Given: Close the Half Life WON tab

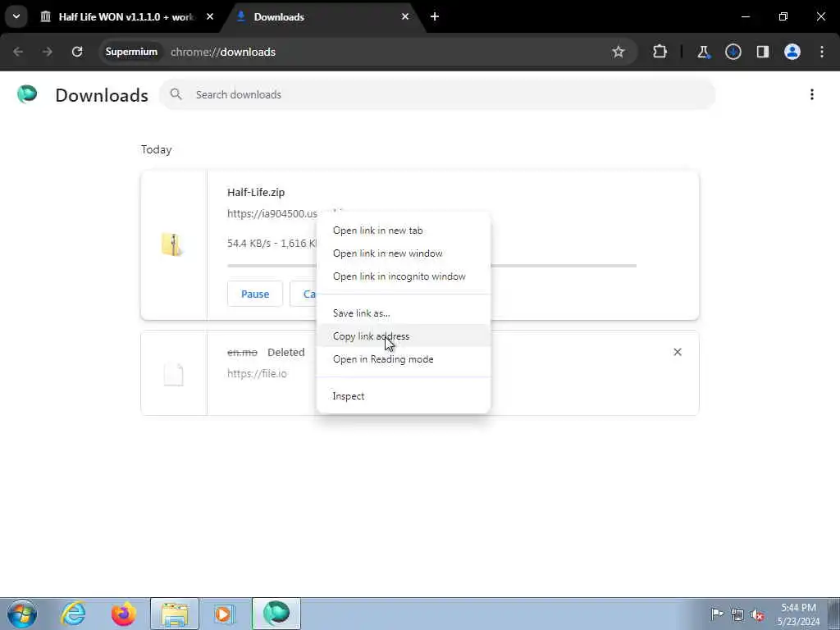Looking at the screenshot, I should click(x=210, y=16).
